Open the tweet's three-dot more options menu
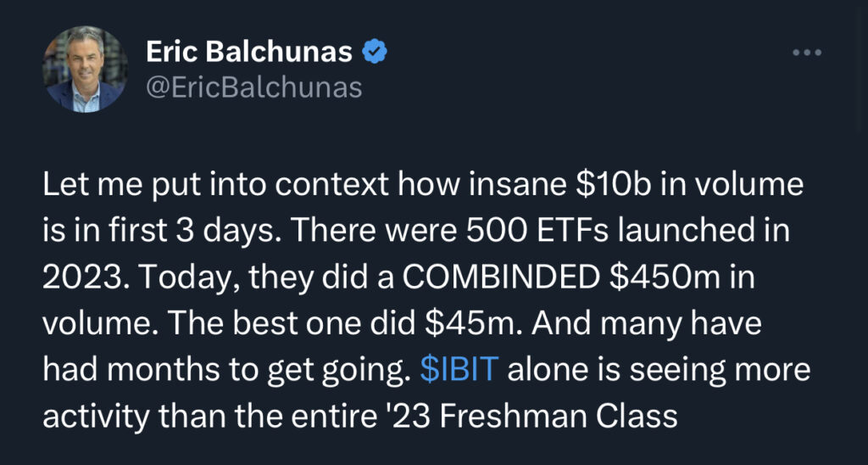 808,53
